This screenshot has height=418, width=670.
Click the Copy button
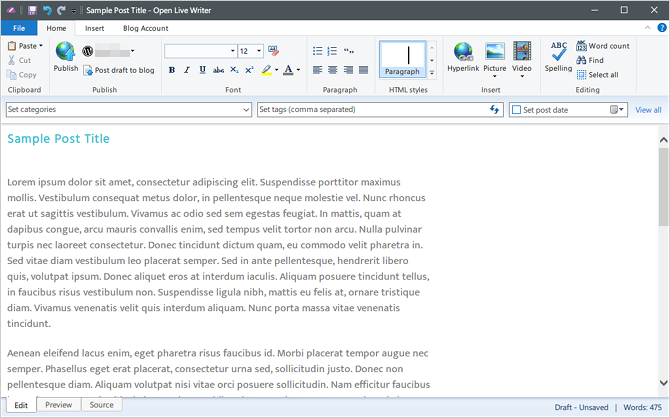(21, 75)
